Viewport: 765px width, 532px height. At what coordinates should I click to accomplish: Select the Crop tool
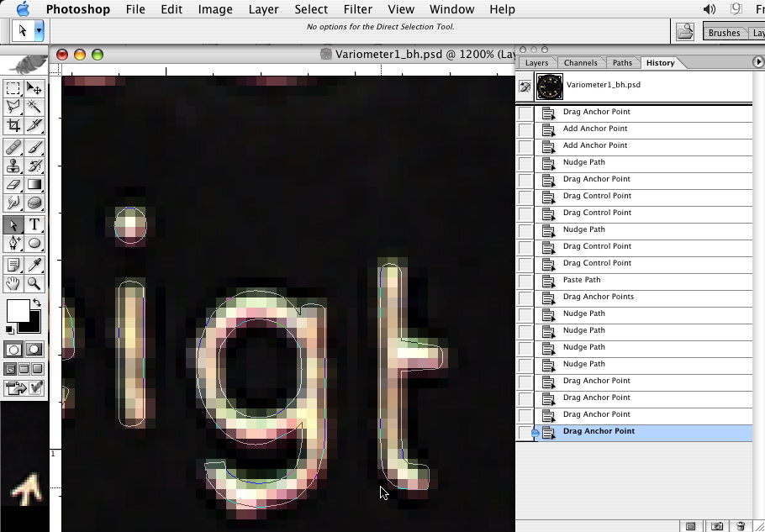13,125
